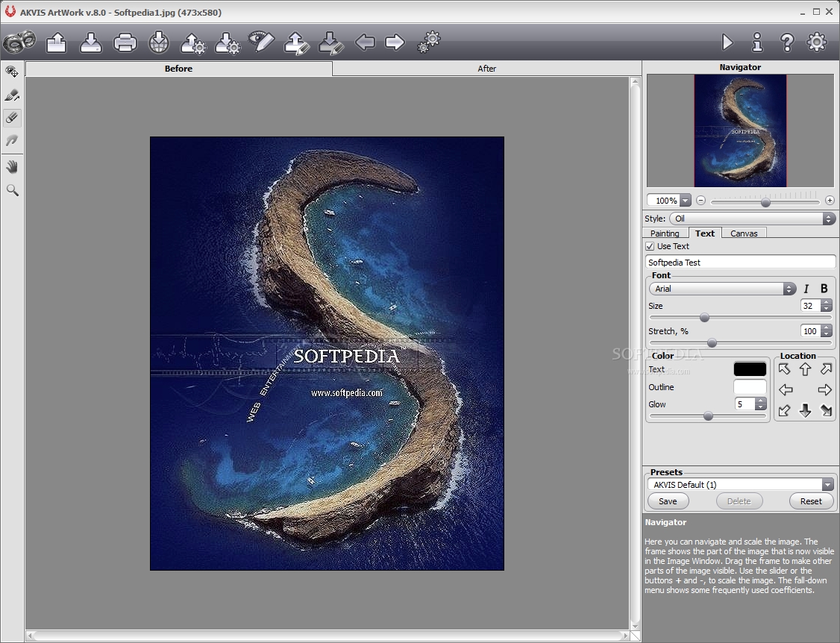The height and width of the screenshot is (643, 840).
Task: Open batch processing double-gear icon
Action: pyautogui.click(x=428, y=42)
